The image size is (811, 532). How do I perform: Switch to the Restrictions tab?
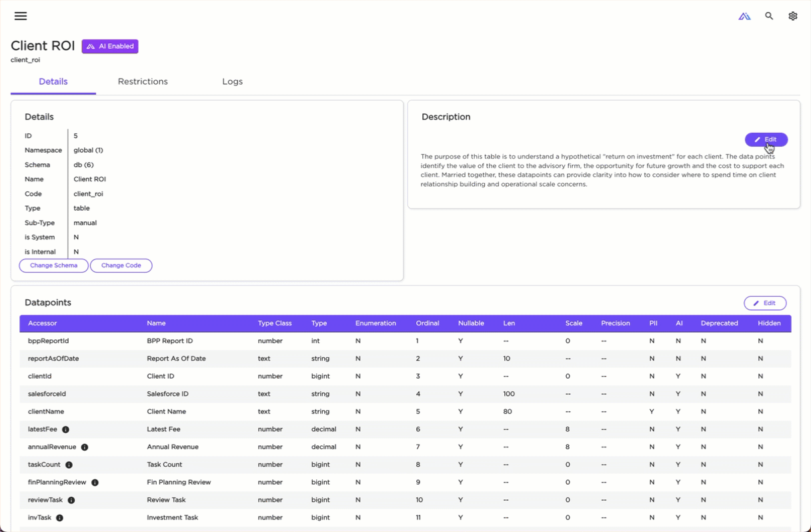143,81
